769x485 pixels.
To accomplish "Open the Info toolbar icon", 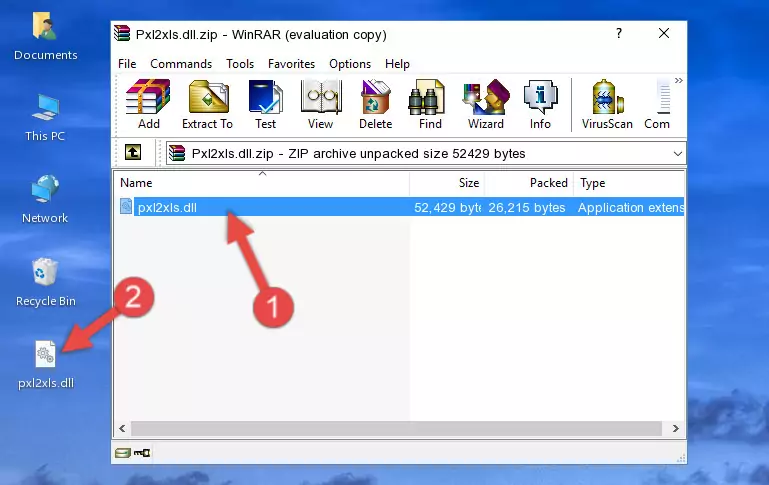I will click(540, 104).
